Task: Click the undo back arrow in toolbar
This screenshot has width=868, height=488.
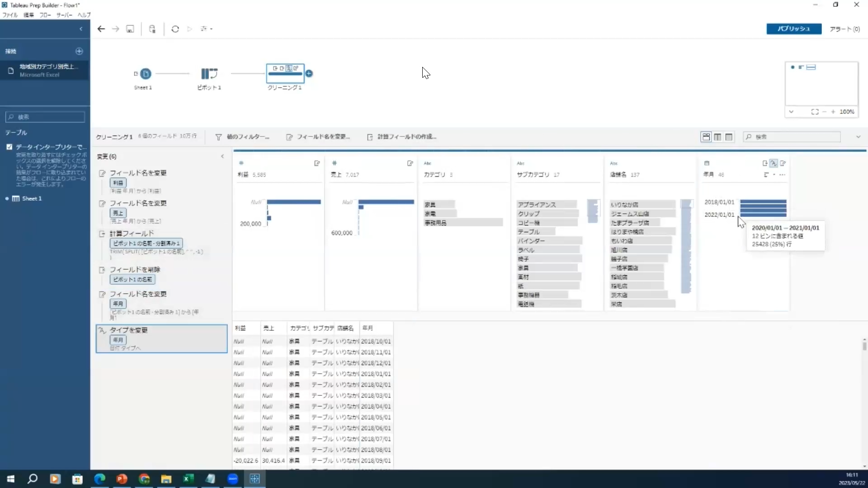Action: coord(101,29)
